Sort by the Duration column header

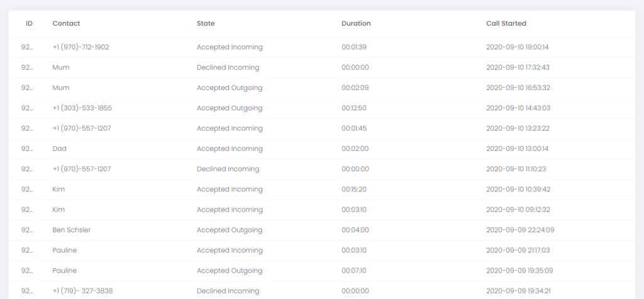pyautogui.click(x=356, y=23)
